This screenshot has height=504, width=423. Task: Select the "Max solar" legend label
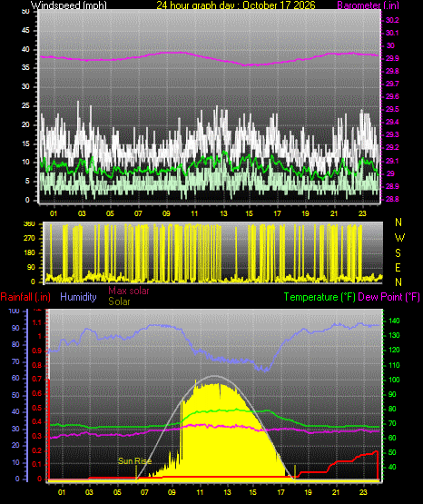tap(129, 291)
